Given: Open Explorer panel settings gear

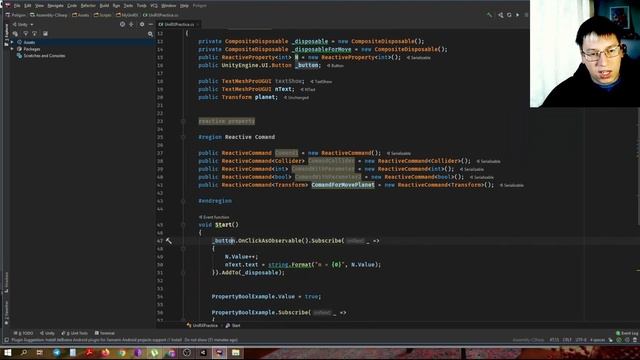Looking at the screenshot, I should point(142,24).
